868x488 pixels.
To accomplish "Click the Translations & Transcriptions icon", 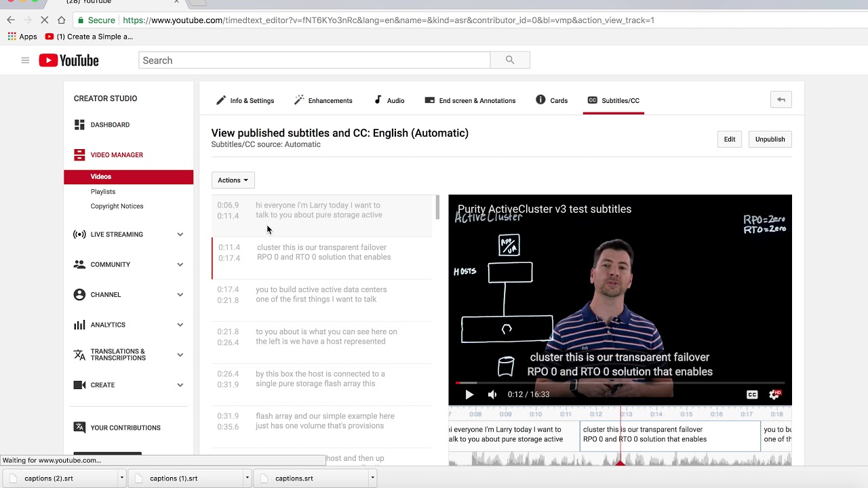I will pyautogui.click(x=79, y=354).
